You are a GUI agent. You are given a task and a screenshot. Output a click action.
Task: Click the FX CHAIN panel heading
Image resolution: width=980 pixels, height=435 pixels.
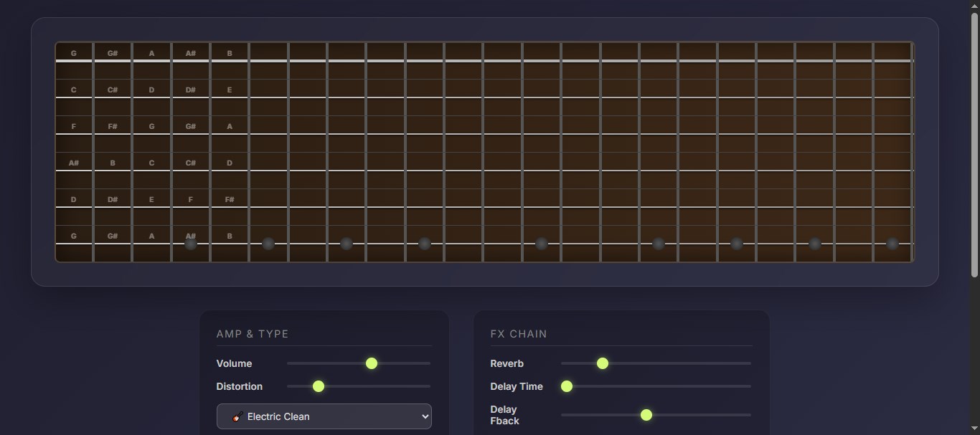(519, 334)
